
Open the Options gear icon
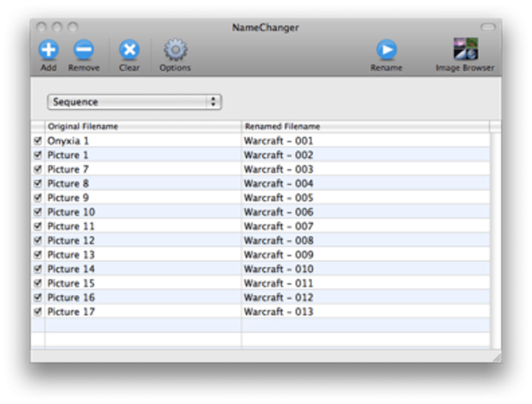coord(175,50)
